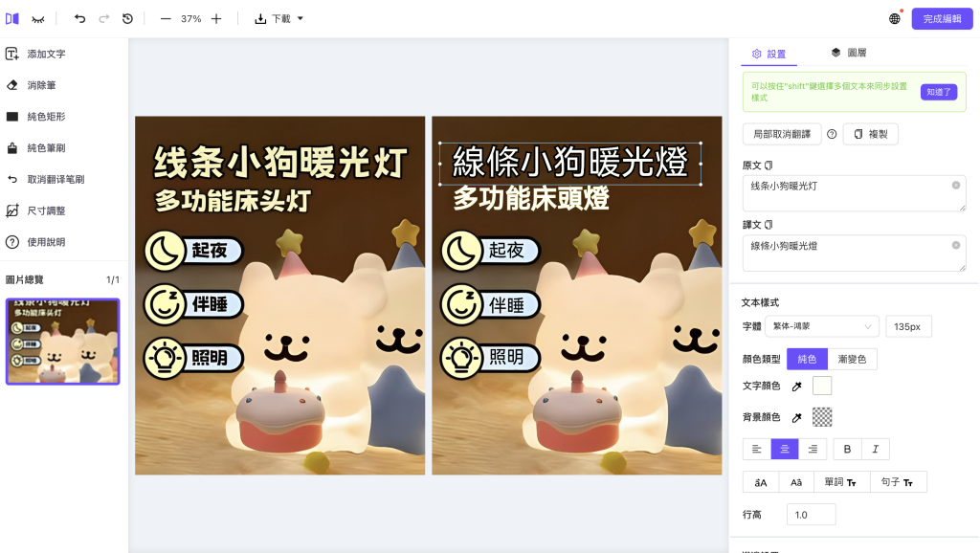This screenshot has width=980, height=553.
Task: Click the help icon beside 局部取消翻譯
Action: [x=832, y=134]
